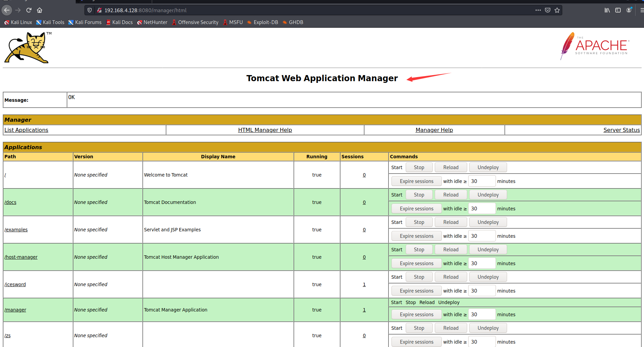
Task: Undeploy the /zs application
Action: pyautogui.click(x=488, y=328)
